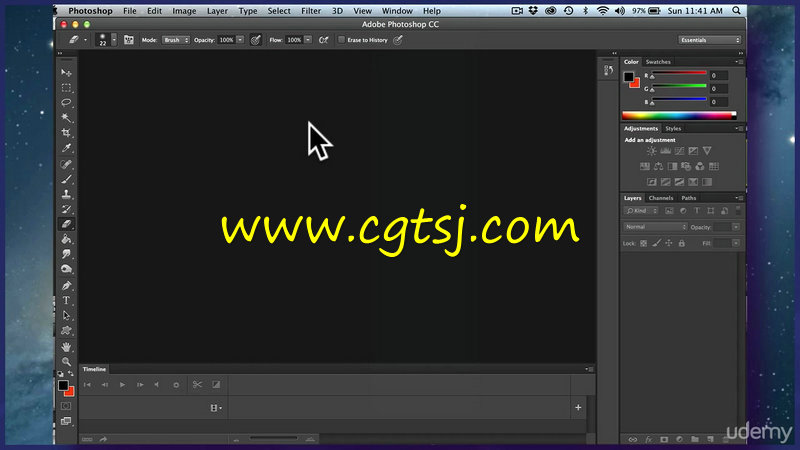The image size is (800, 450).
Task: Open the History panel icon
Action: [608, 70]
